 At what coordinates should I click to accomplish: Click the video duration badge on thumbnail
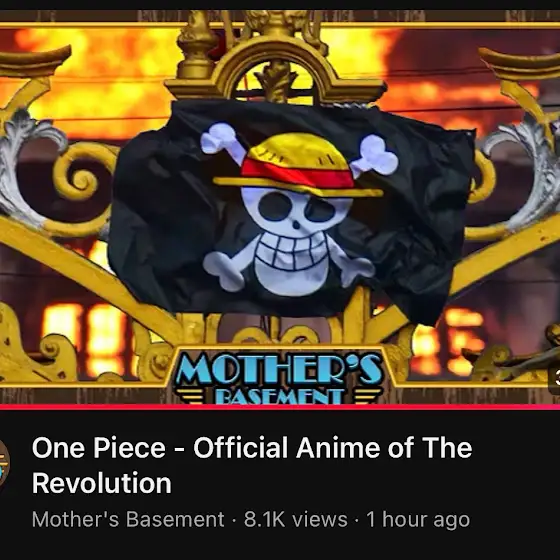(x=554, y=381)
